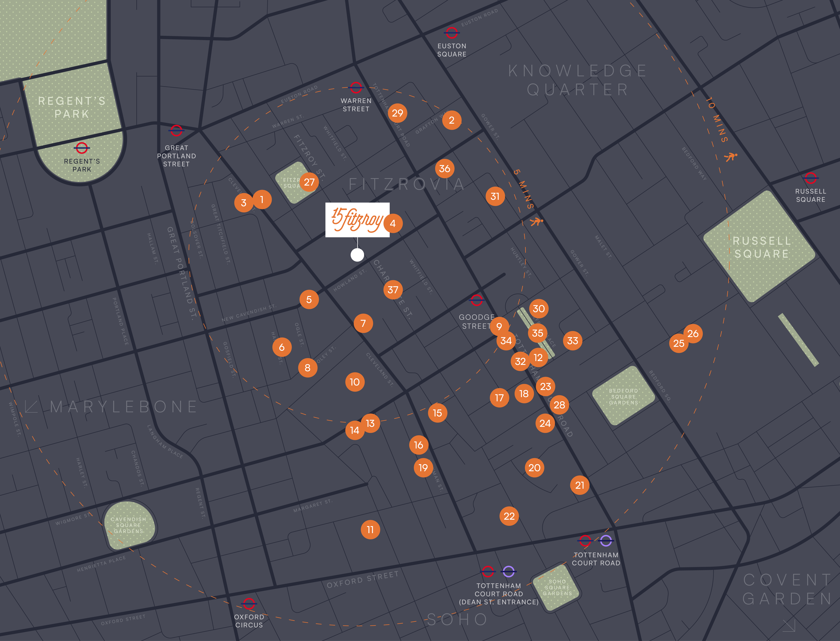
Task: Click the Covent Garden direction arrow
Action: pyautogui.click(x=789, y=625)
